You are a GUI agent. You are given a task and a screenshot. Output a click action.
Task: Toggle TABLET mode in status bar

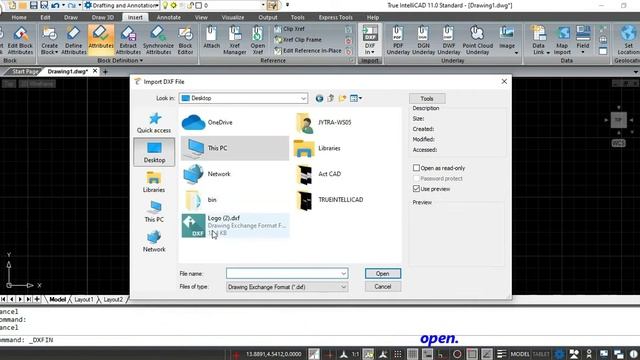(x=540, y=354)
